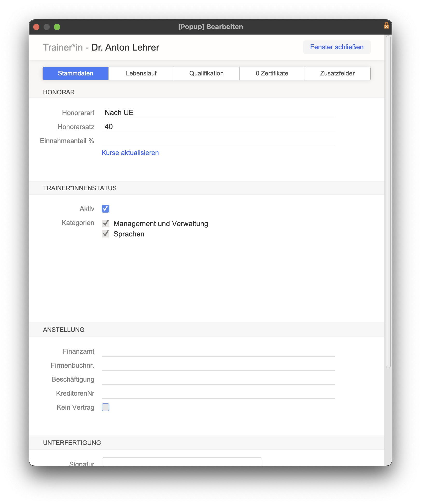Image resolution: width=421 pixels, height=504 pixels.
Task: Click the lock icon in title bar
Action: [x=386, y=26]
